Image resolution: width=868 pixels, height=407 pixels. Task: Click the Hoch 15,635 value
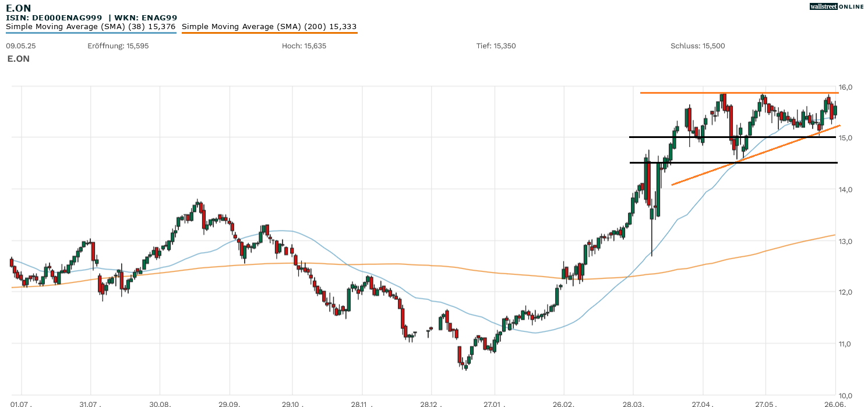click(304, 46)
